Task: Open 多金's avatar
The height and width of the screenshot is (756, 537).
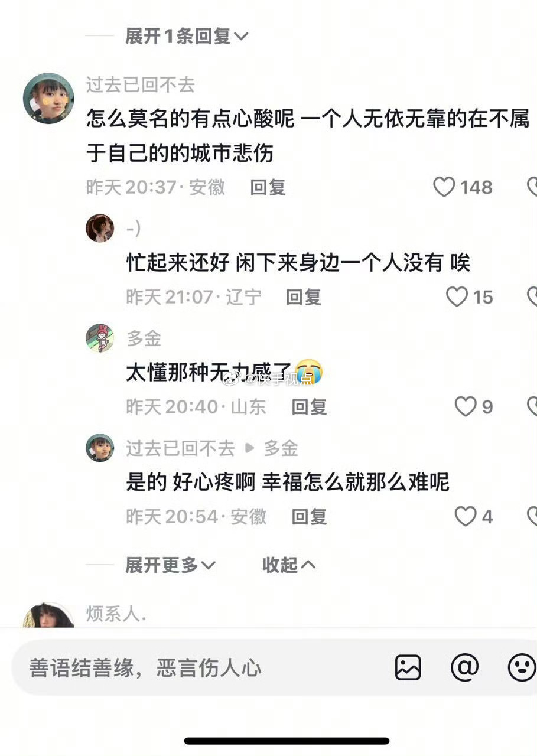Action: tap(100, 338)
